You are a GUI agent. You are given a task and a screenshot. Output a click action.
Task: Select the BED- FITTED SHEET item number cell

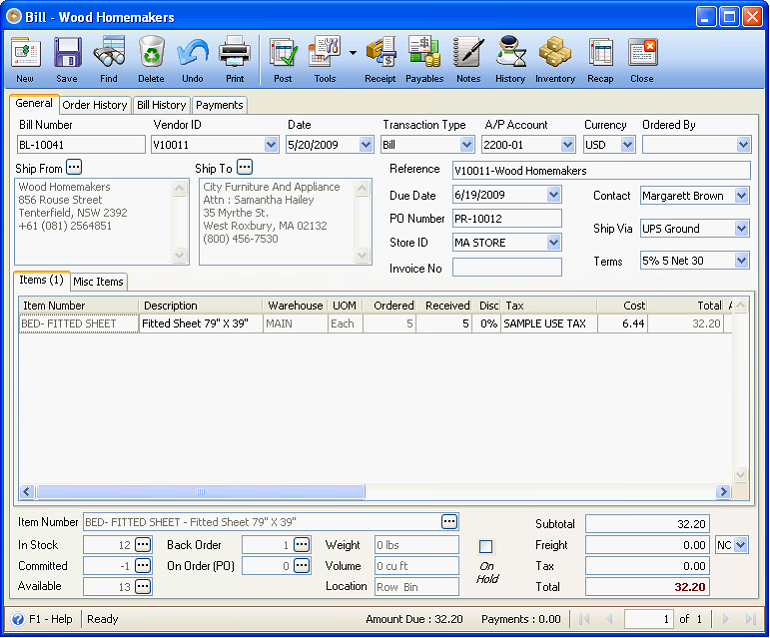point(79,324)
